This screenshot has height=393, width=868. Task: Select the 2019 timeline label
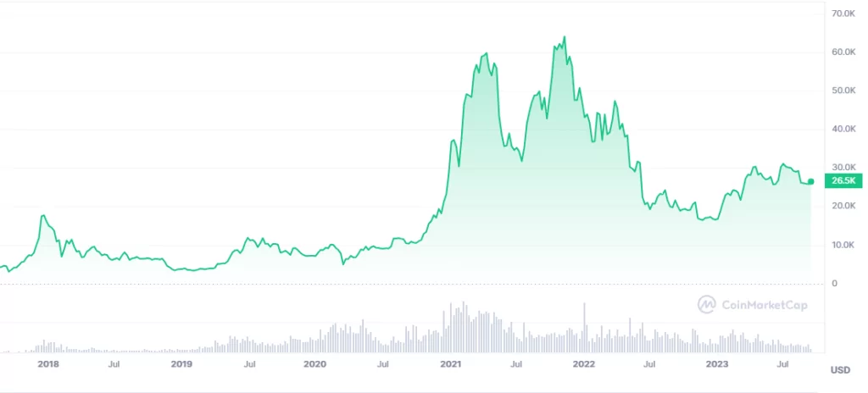tap(181, 364)
